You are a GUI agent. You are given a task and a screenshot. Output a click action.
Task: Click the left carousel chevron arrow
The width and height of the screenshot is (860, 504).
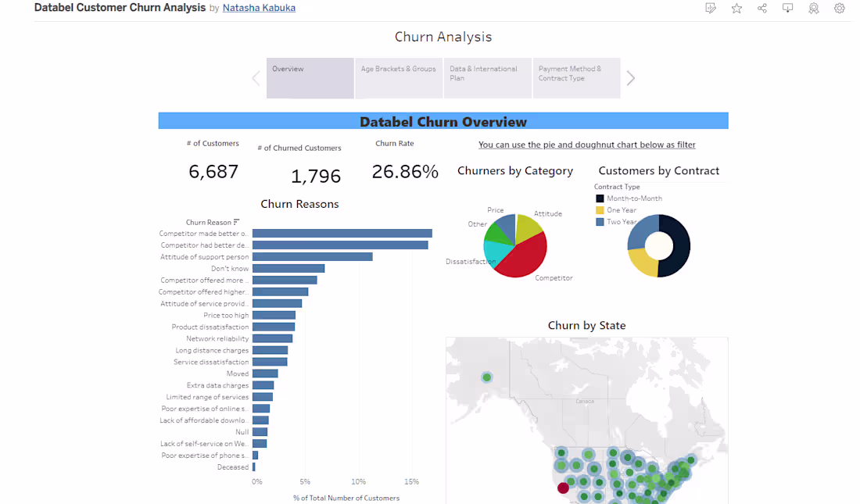click(x=256, y=78)
